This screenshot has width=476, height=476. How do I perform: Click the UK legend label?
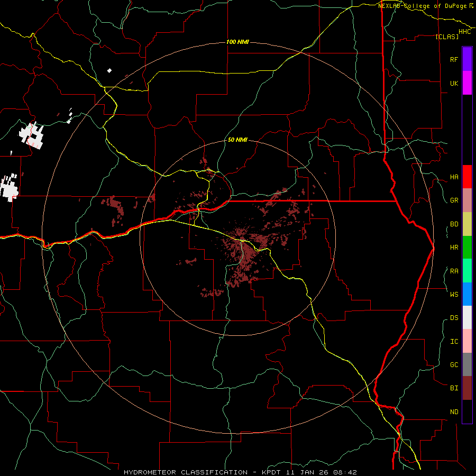tap(454, 84)
